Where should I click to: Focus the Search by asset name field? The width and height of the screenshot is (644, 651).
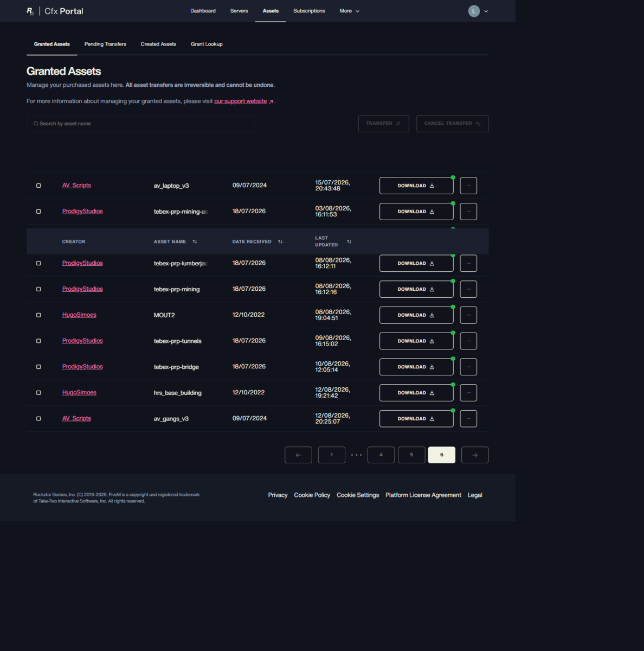click(140, 124)
